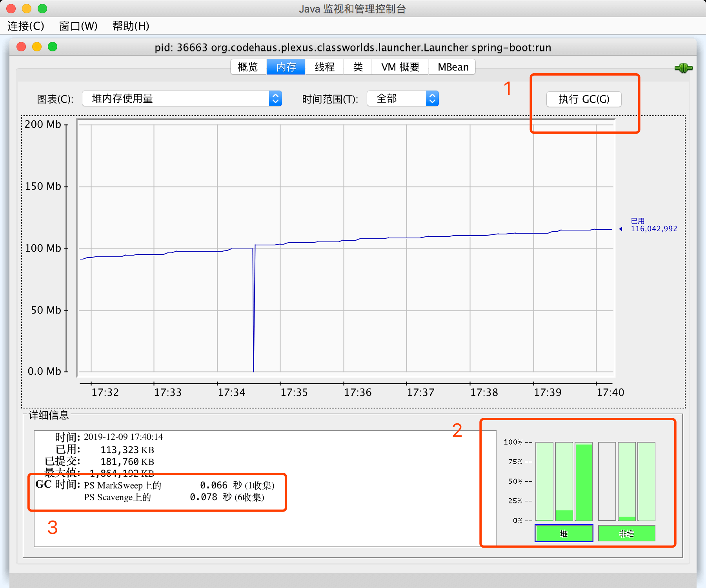Image resolution: width=706 pixels, height=588 pixels.
Task: Open the time range dropdown arrows
Action: (432, 99)
